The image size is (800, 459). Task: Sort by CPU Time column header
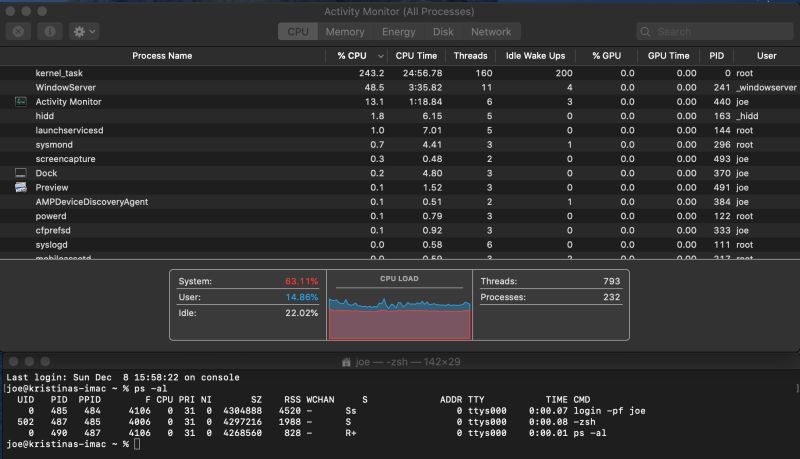(416, 56)
